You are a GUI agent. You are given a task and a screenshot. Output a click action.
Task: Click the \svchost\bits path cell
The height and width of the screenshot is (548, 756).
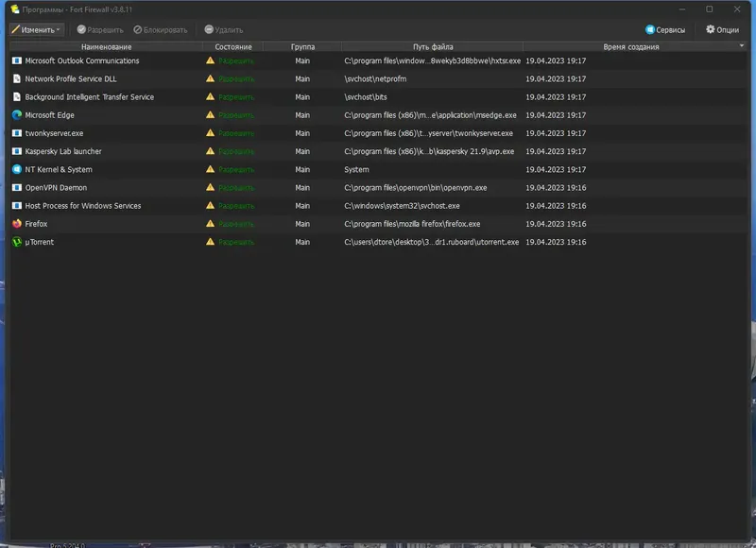[x=366, y=97]
